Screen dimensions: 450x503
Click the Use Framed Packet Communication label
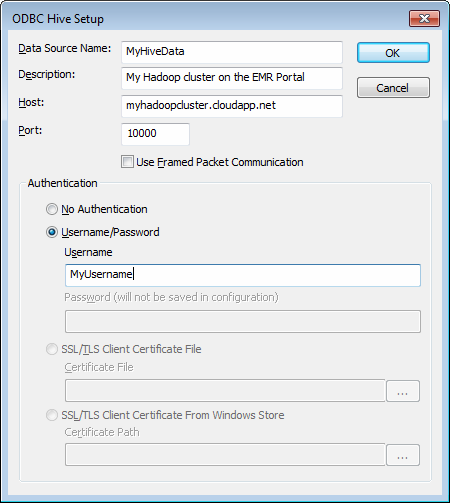tap(220, 162)
